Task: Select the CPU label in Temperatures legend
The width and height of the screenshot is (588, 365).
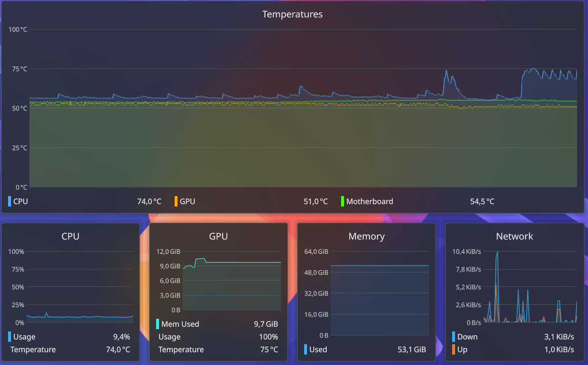Action: (21, 201)
